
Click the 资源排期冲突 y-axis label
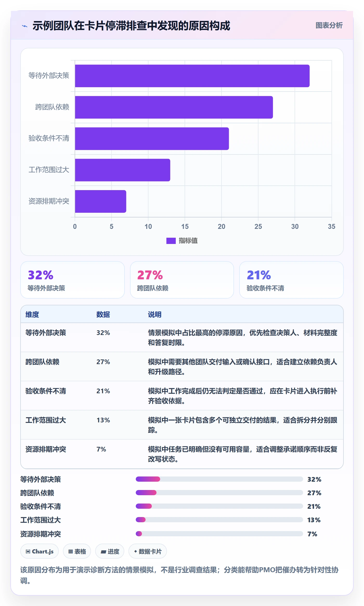[49, 201]
